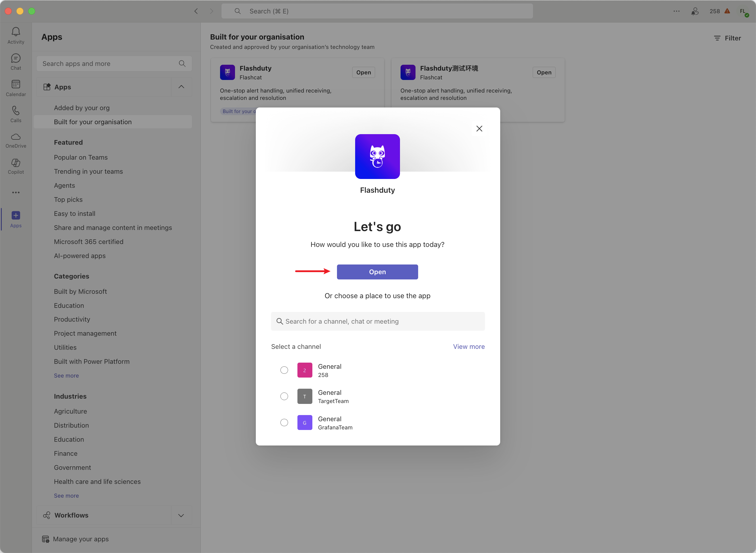Click the Manage your apps icon

[x=45, y=539]
